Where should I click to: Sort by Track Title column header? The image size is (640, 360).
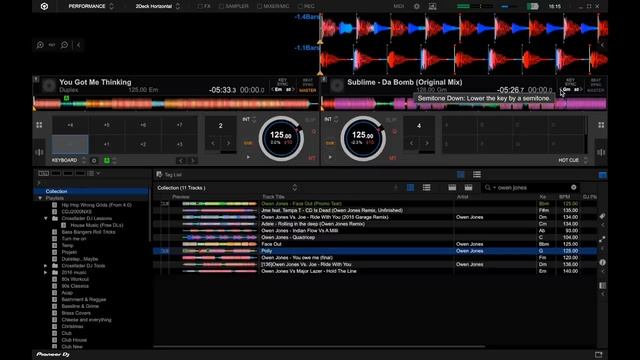(x=273, y=197)
